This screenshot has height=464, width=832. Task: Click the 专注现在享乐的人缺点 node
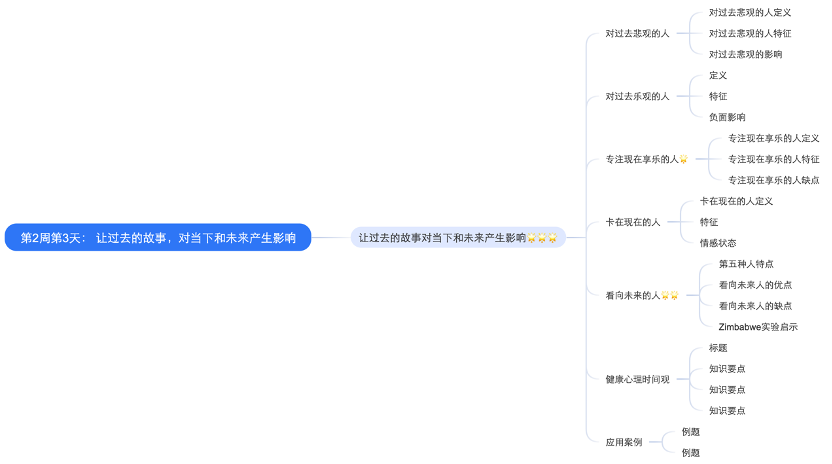tap(773, 180)
